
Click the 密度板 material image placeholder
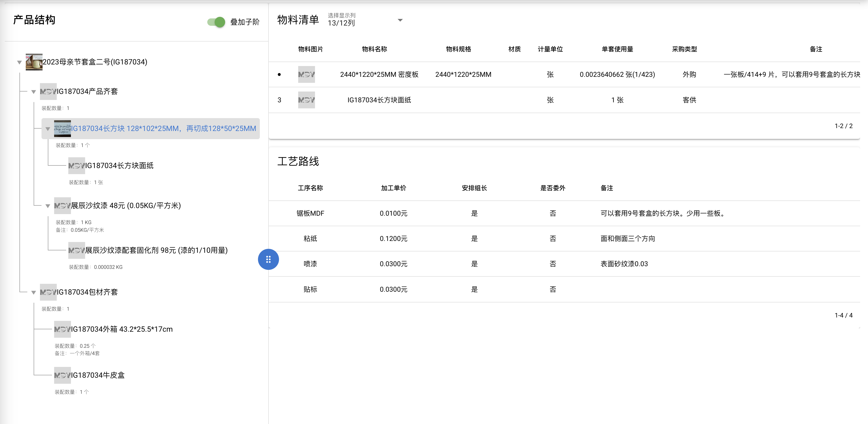[306, 74]
